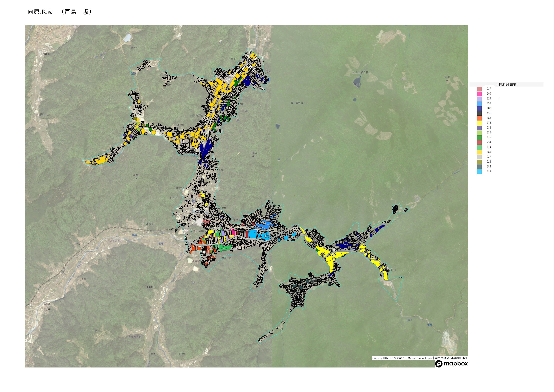Click the mapbox logo
The image size is (554, 392).
(x=451, y=364)
